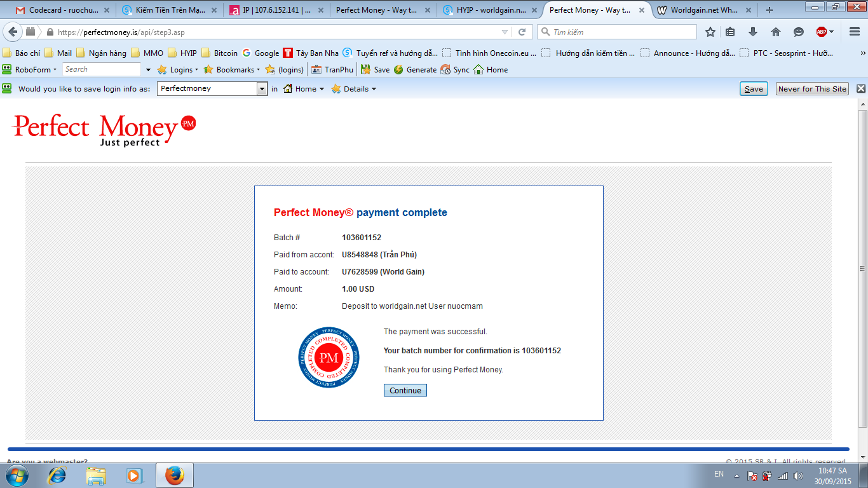Go to Firefox home page icon
This screenshot has width=868, height=488.
[x=776, y=32]
